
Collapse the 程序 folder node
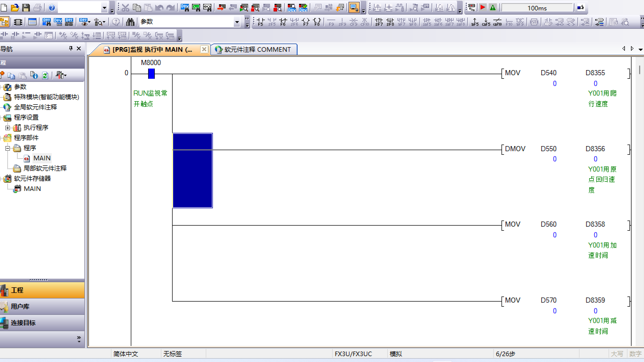point(8,148)
